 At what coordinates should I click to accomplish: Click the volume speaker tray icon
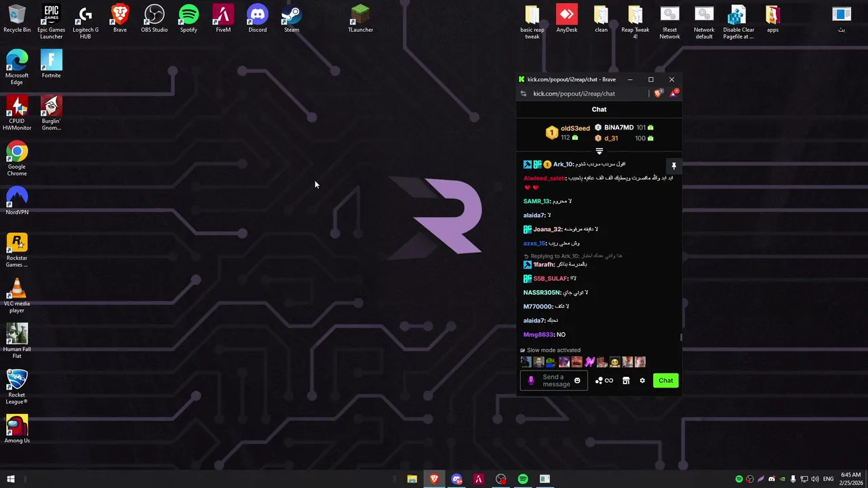[x=814, y=479]
